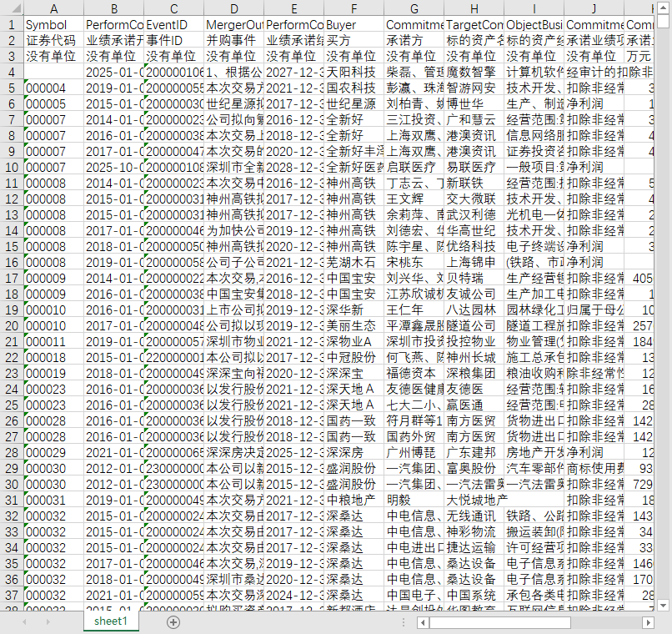Click buyer cell 世纪星源
The image size is (672, 634).
point(354,103)
